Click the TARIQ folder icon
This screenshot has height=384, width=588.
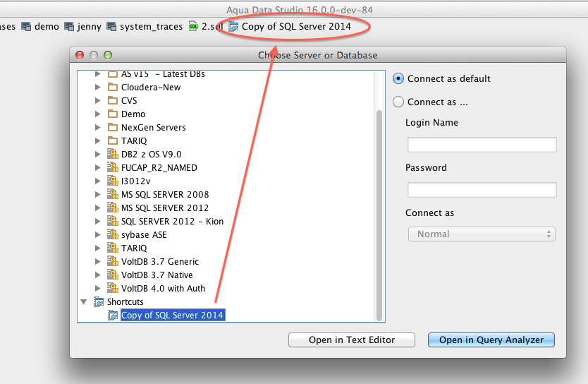coord(113,140)
